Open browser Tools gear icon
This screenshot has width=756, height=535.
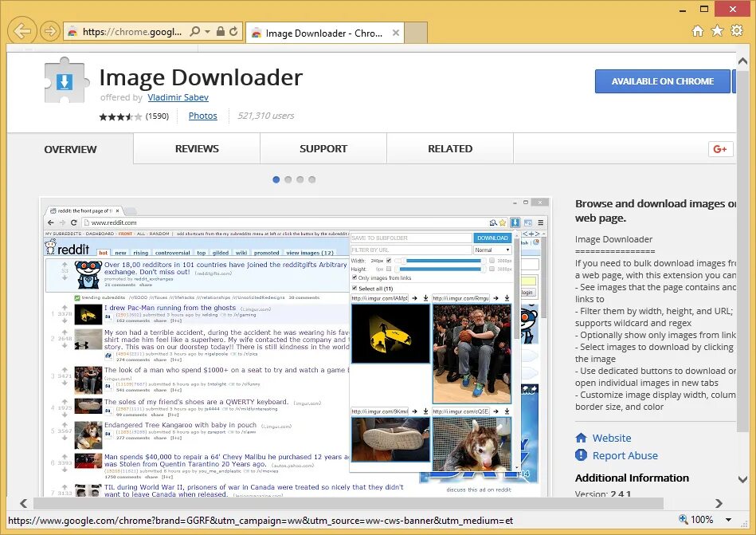[x=737, y=30]
